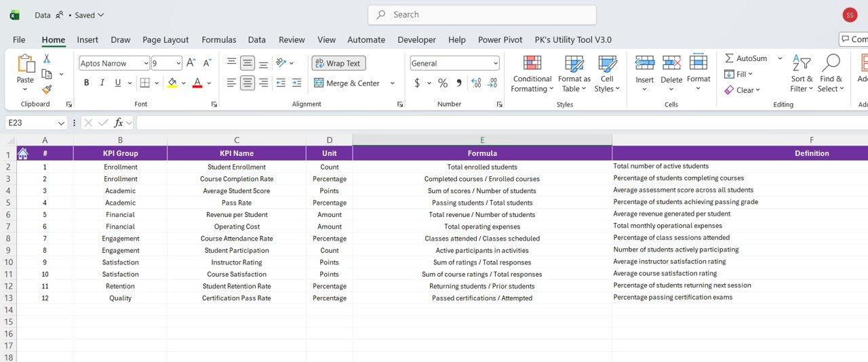Click the SS account avatar
The height and width of the screenshot is (362, 868).
(850, 15)
